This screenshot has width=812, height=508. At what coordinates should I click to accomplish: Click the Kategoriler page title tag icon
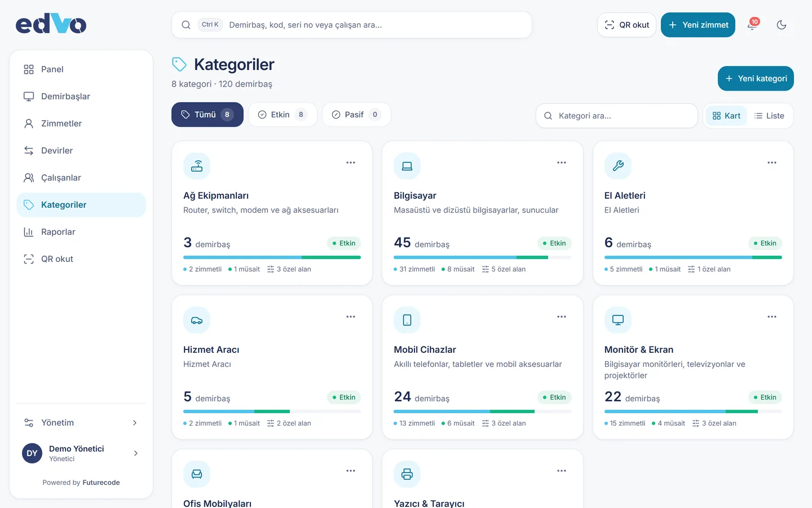[x=179, y=64]
